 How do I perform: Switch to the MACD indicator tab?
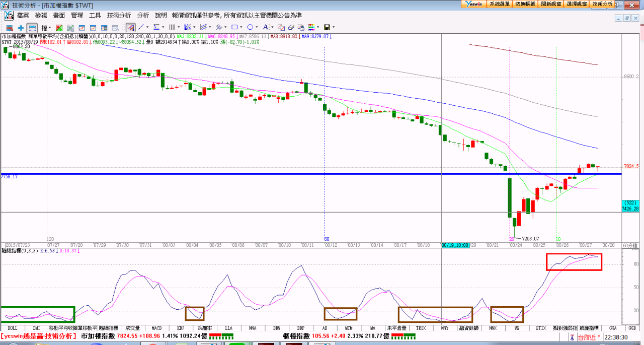(156, 328)
